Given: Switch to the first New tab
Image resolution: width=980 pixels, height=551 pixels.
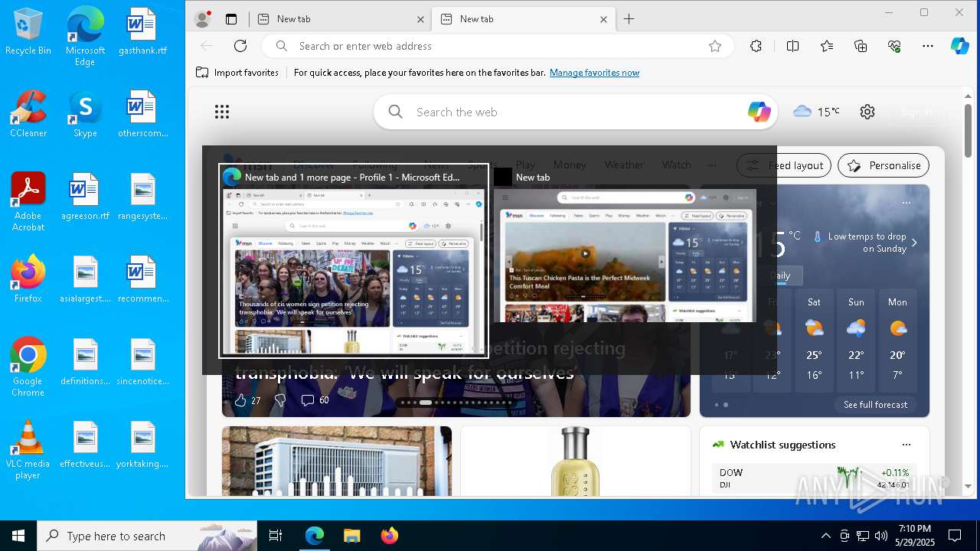Looking at the screenshot, I should tap(340, 19).
